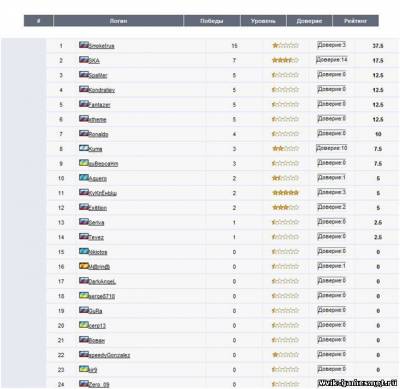The height and width of the screenshot is (389, 400).
Task: Click the Доверие:10 box for Kuna
Action: pos(332,148)
